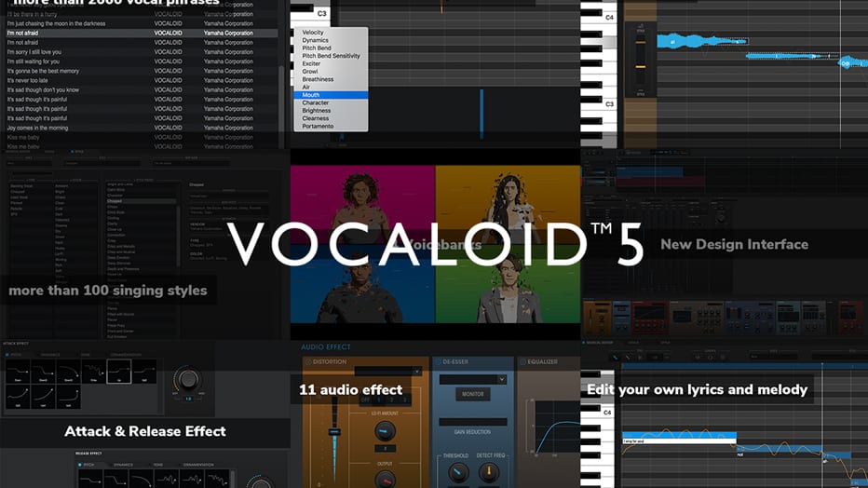Click the De-Esser Threshold knob

click(x=456, y=472)
